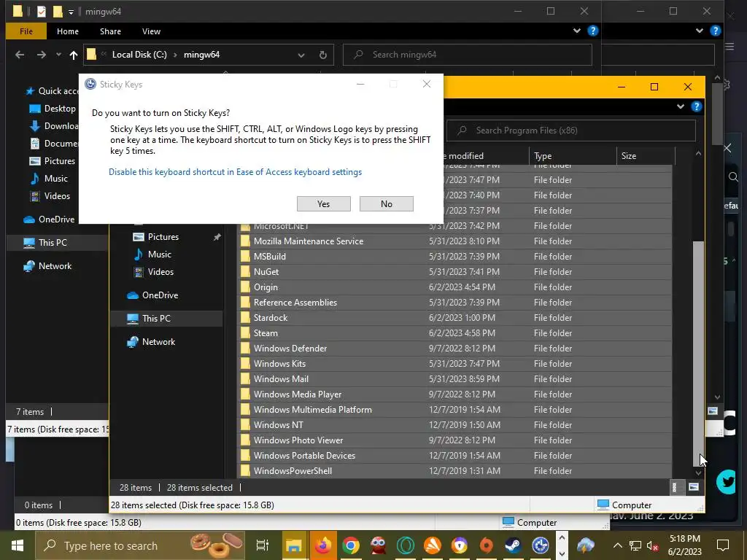Switch Program Files window to details view
747x560 pixels.
pyautogui.click(x=674, y=487)
